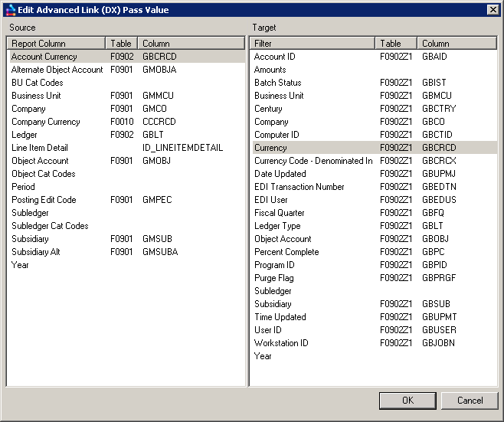Close the Edit Advanced Link dialog
Viewport: 504px width, 422px height.
pyautogui.click(x=493, y=10)
